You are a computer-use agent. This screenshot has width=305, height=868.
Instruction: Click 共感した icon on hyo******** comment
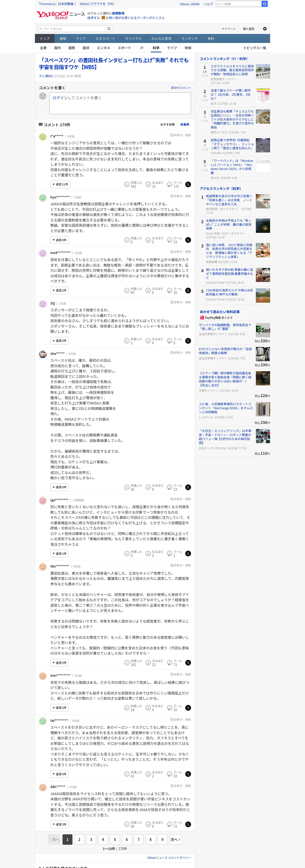coord(127,240)
